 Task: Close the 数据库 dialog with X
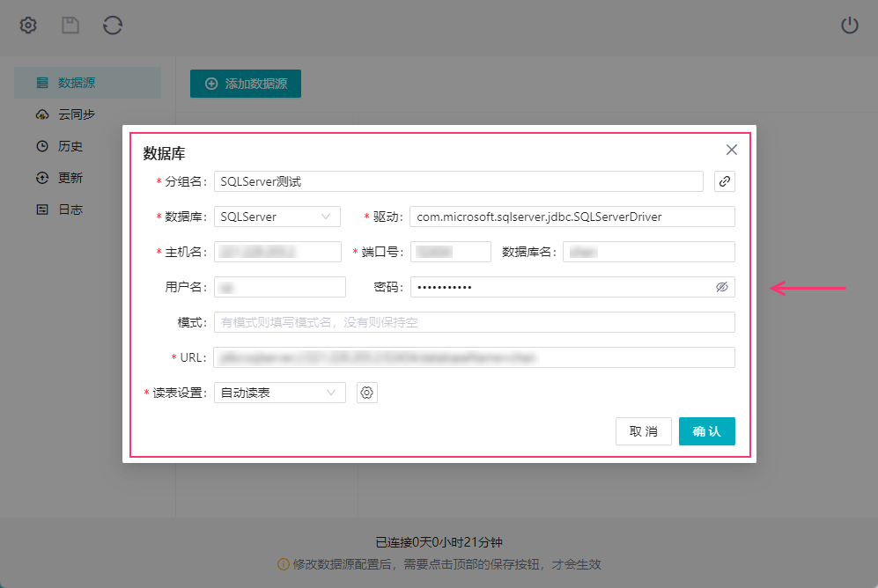pos(731,150)
